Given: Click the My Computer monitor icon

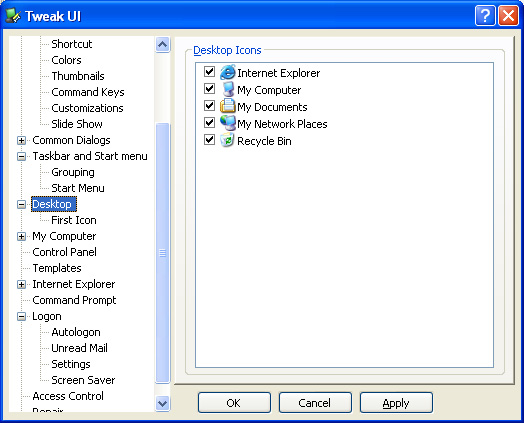Looking at the screenshot, I should pyautogui.click(x=228, y=90).
